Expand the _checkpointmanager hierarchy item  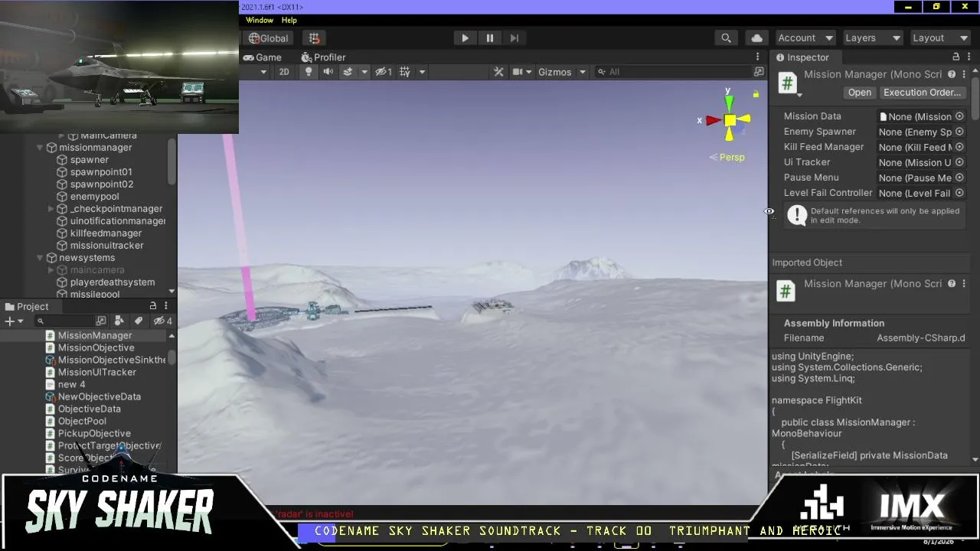pyautogui.click(x=51, y=209)
